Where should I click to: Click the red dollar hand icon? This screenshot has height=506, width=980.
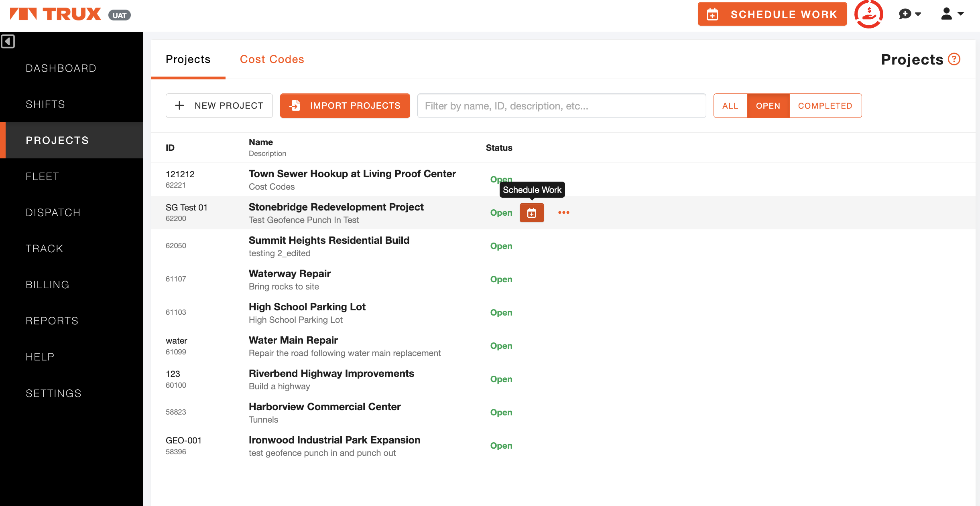click(868, 14)
